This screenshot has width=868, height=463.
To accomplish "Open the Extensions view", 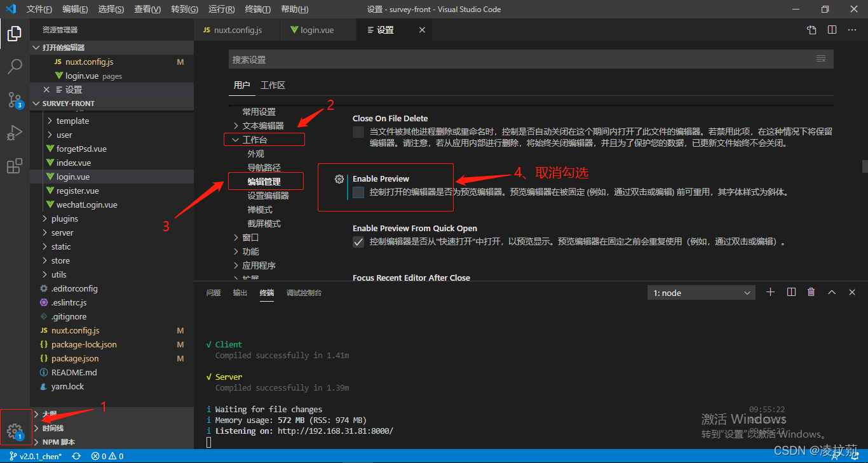I will [15, 166].
